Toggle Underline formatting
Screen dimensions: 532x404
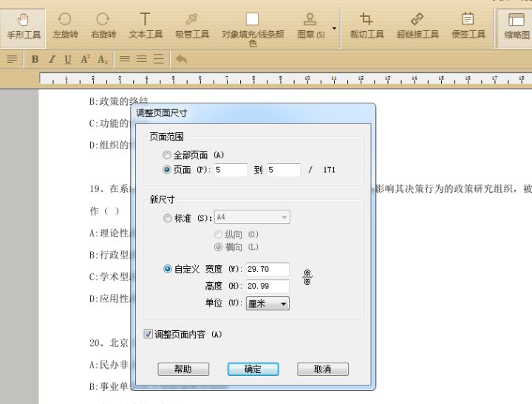tap(68, 59)
